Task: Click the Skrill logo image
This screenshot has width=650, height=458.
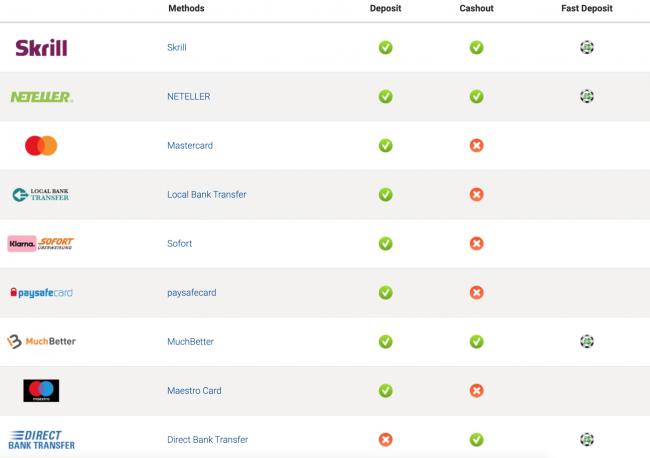Action: [41, 47]
